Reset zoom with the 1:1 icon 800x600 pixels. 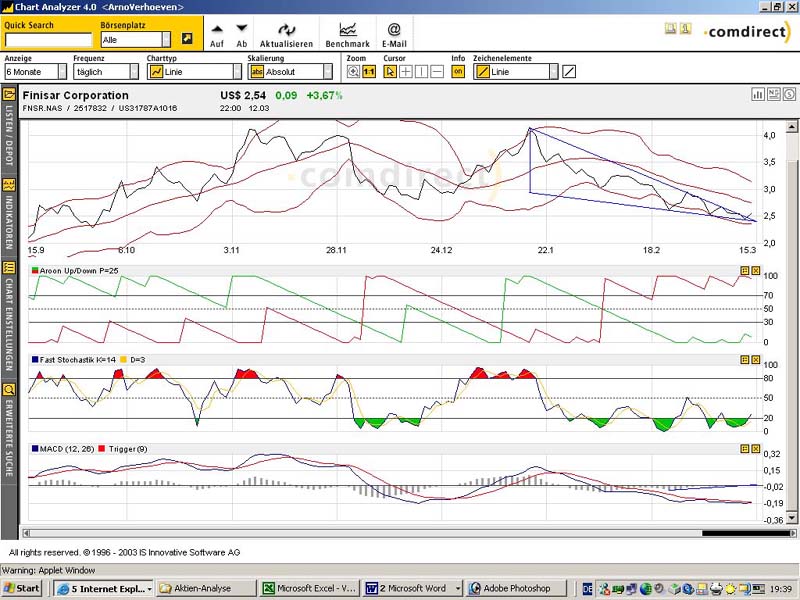pyautogui.click(x=368, y=72)
